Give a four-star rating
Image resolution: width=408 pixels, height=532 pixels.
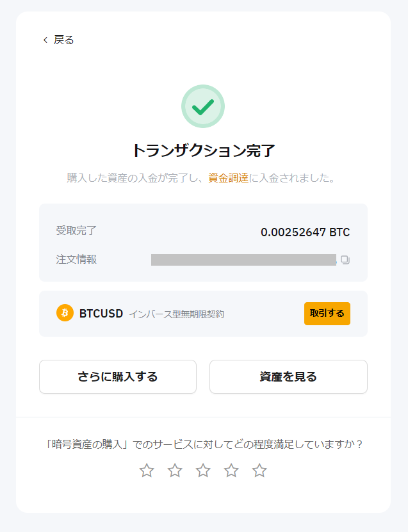tap(231, 471)
